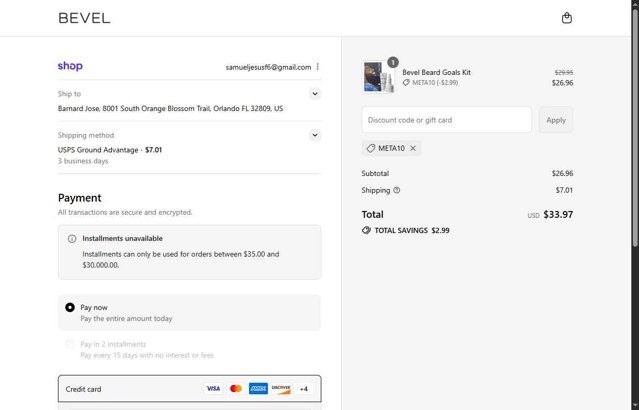Click the Subtotal $26.96 value
Image resolution: width=639 pixels, height=410 pixels.
[562, 173]
